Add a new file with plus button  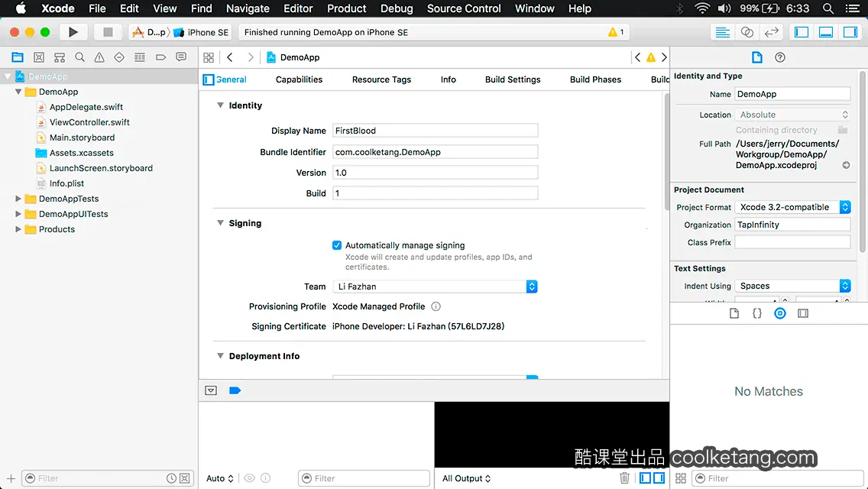click(11, 478)
